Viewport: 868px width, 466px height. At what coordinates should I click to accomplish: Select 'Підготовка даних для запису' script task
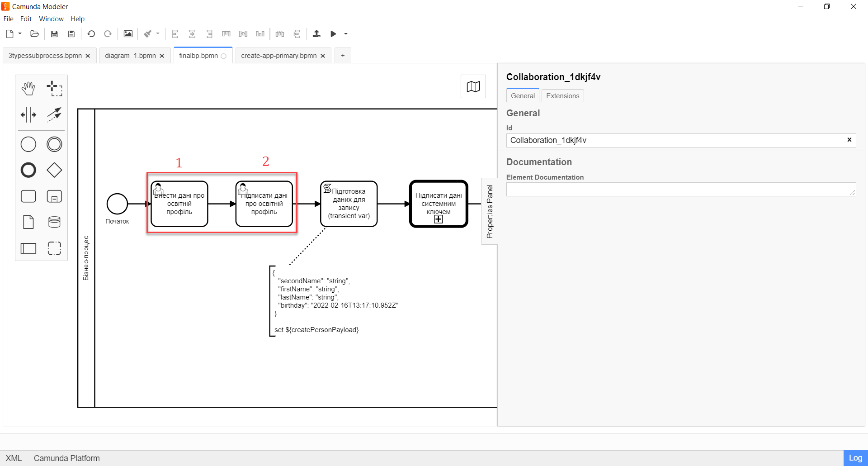click(349, 204)
